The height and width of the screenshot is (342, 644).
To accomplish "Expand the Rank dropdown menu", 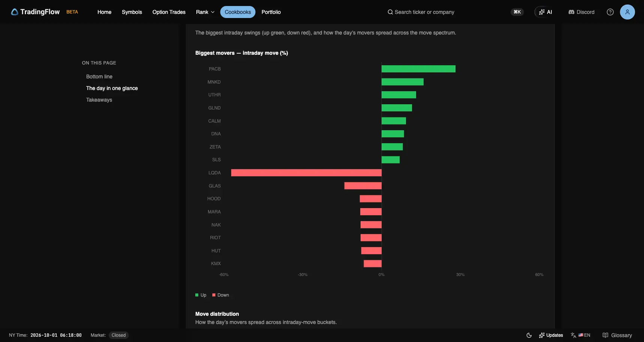I will [x=205, y=12].
